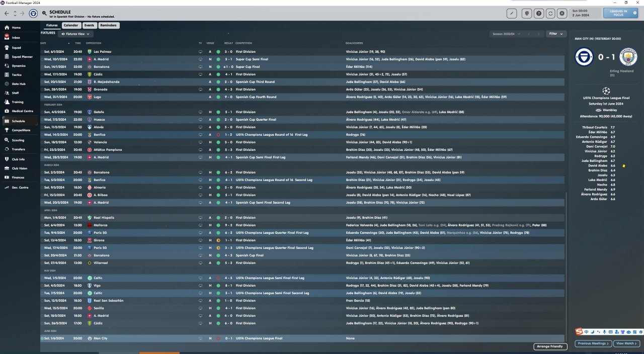Viewport: 644px width, 354px height.
Task: Open the navigation history up-down arrows
Action: [15, 14]
